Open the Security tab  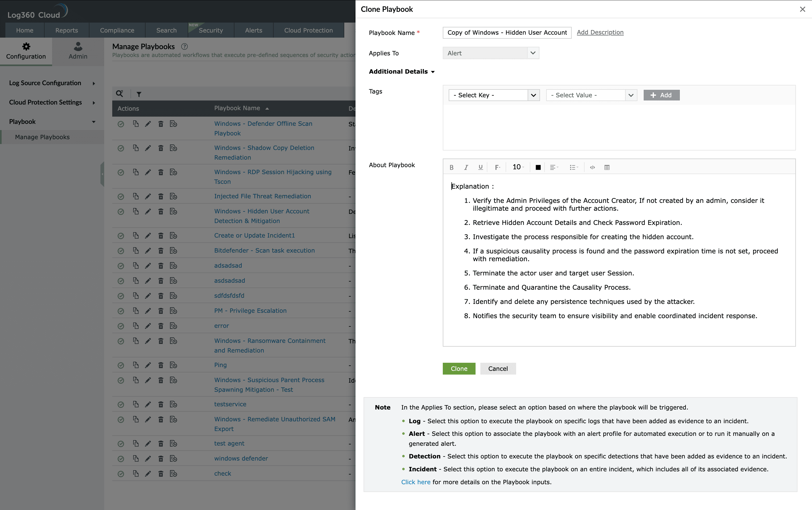coord(211,30)
